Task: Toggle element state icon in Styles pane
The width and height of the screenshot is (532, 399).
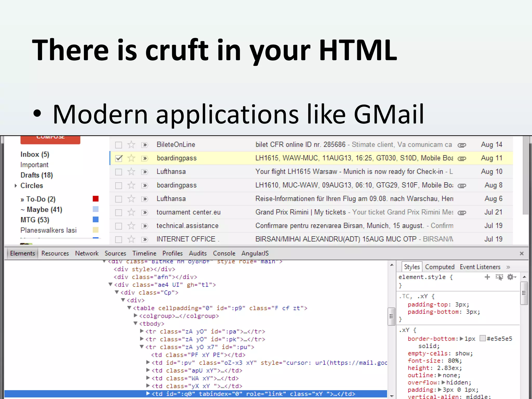Action: tap(499, 277)
